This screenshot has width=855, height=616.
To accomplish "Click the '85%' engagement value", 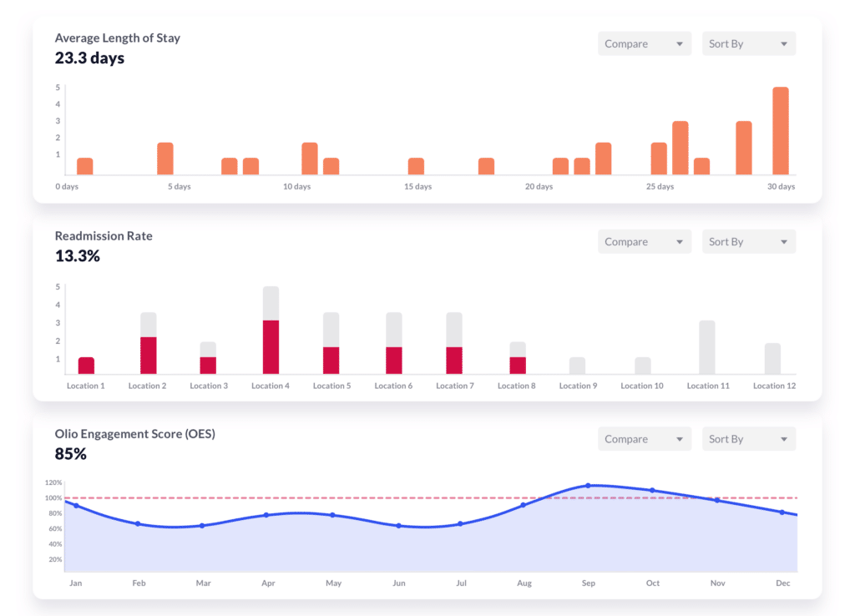I will tap(70, 453).
